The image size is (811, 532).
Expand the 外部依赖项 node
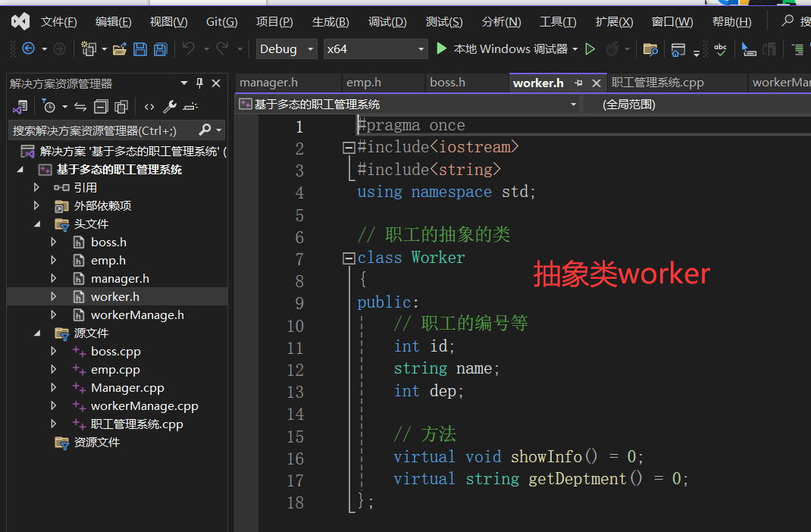click(x=36, y=205)
